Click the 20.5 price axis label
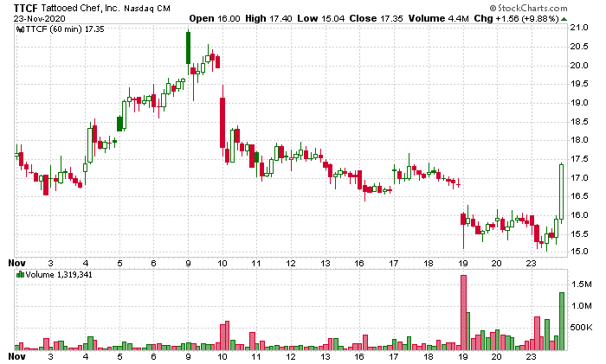Image resolution: width=606 pixels, height=364 pixels. (579, 47)
